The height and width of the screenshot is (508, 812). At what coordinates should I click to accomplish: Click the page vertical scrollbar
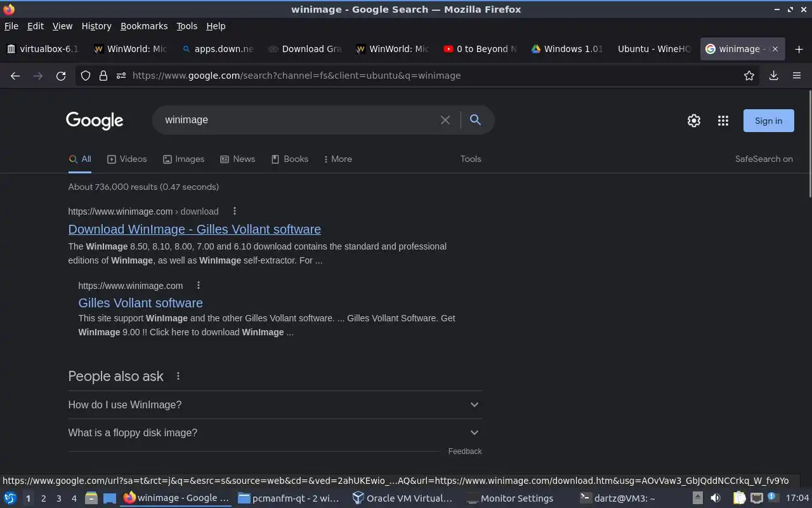809,145
